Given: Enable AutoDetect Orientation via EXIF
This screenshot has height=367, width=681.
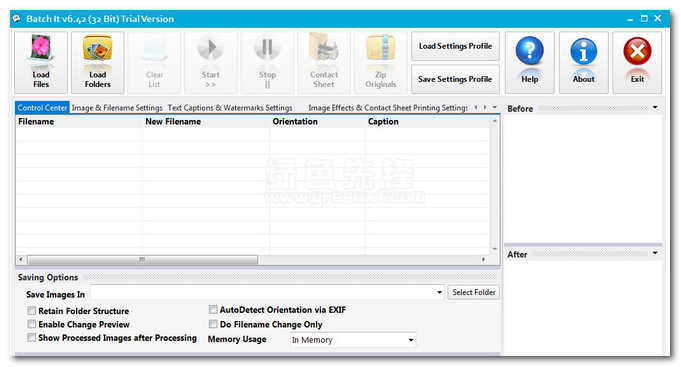Looking at the screenshot, I should click(213, 309).
